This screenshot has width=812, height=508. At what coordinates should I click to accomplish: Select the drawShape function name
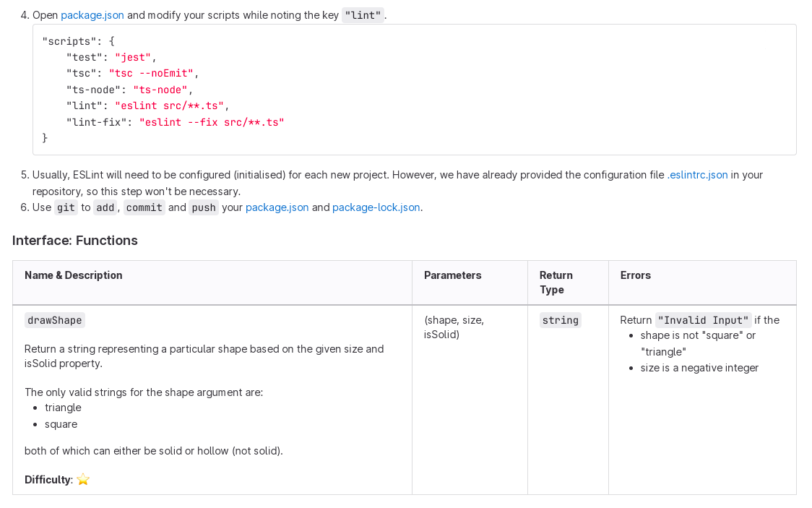tap(54, 319)
